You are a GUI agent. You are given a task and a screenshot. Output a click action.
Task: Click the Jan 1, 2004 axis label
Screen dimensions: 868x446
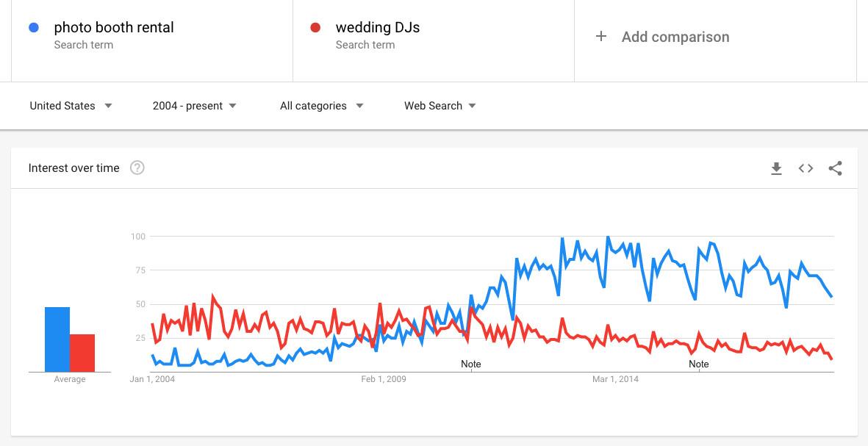[152, 379]
